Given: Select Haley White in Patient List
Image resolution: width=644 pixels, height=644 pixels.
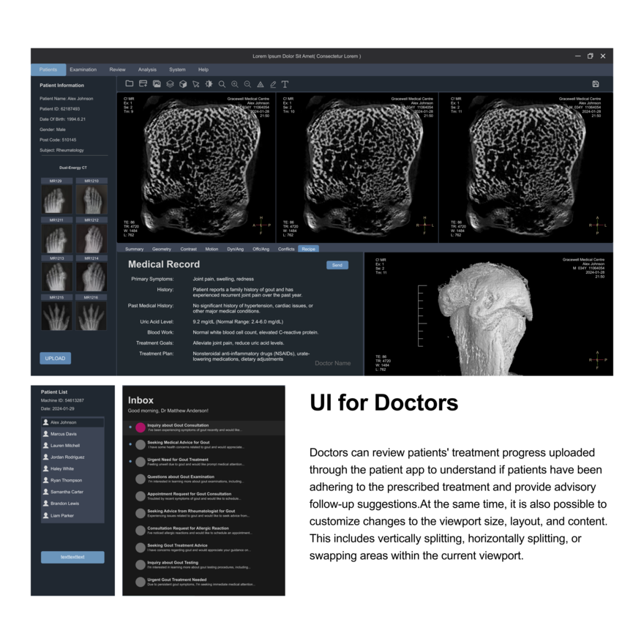Looking at the screenshot, I should point(72,468).
